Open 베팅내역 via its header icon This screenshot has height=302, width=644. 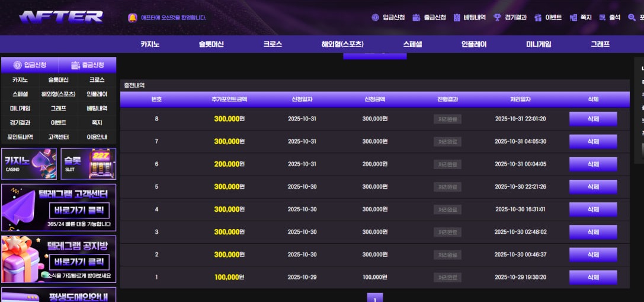(x=457, y=18)
